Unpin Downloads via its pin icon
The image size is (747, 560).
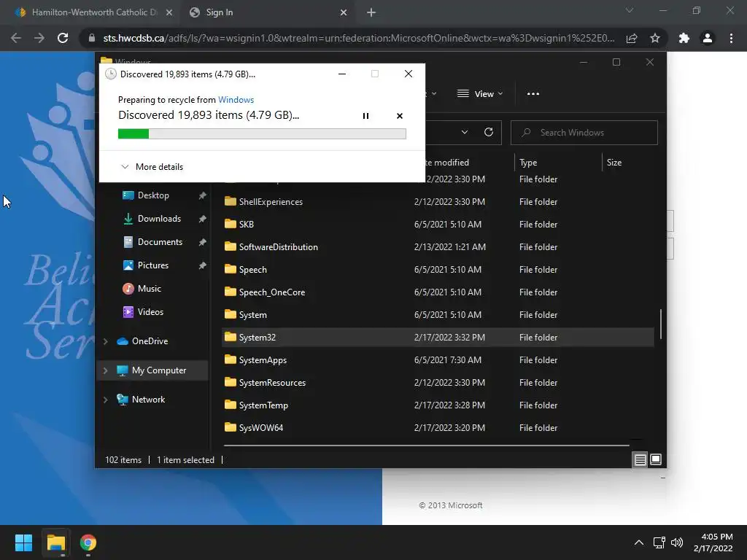point(203,219)
